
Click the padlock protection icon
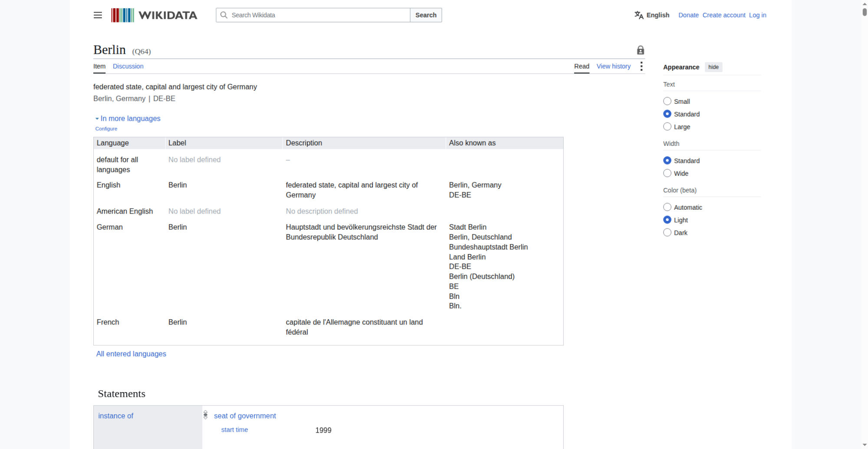(x=640, y=50)
